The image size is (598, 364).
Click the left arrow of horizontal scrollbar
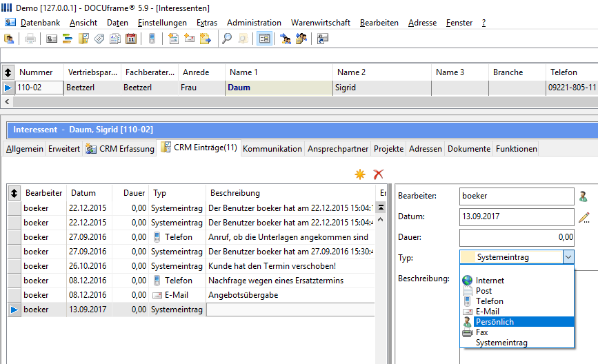(7, 102)
